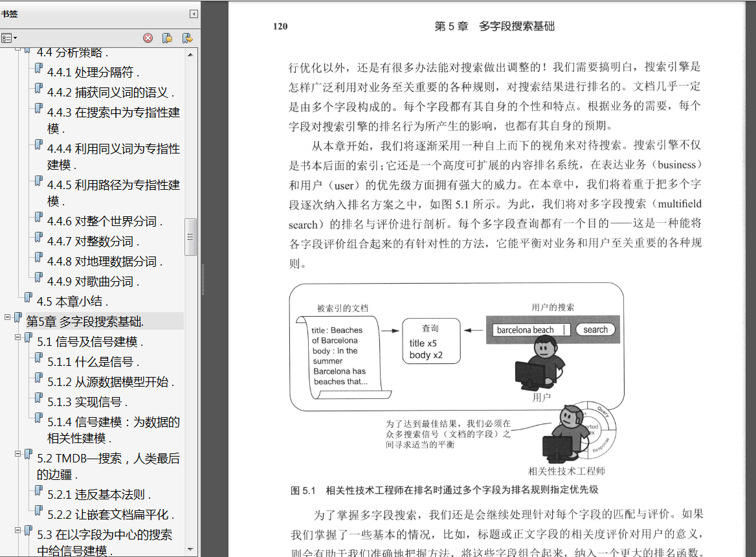The height and width of the screenshot is (557, 756).
Task: Delete bookmark with the red X icon
Action: (x=148, y=38)
